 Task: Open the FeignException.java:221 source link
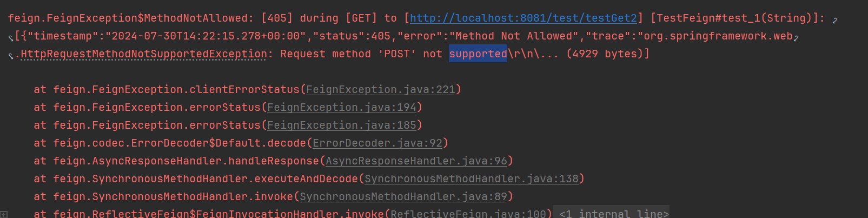381,89
